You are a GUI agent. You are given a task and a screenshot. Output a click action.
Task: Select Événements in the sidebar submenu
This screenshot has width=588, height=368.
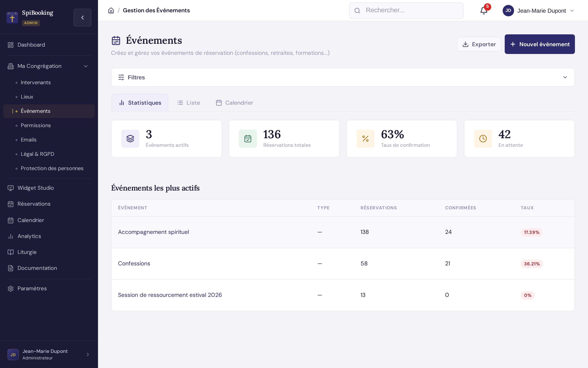[49, 111]
